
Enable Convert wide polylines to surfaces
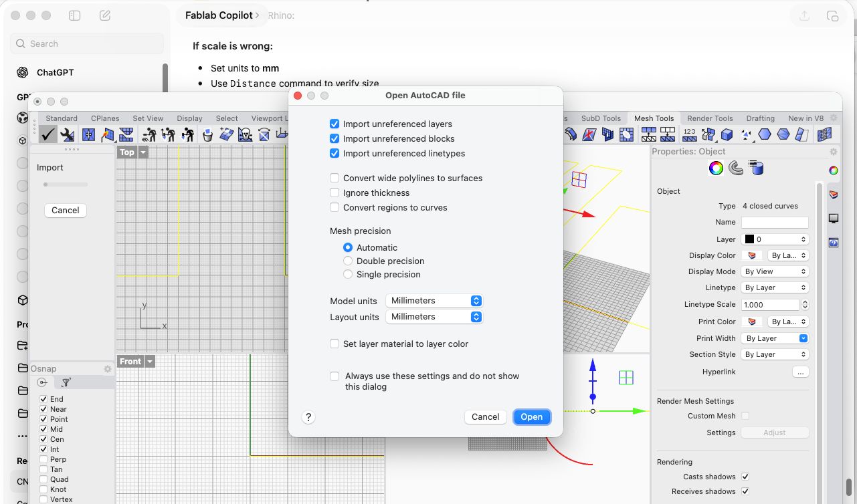coord(335,178)
